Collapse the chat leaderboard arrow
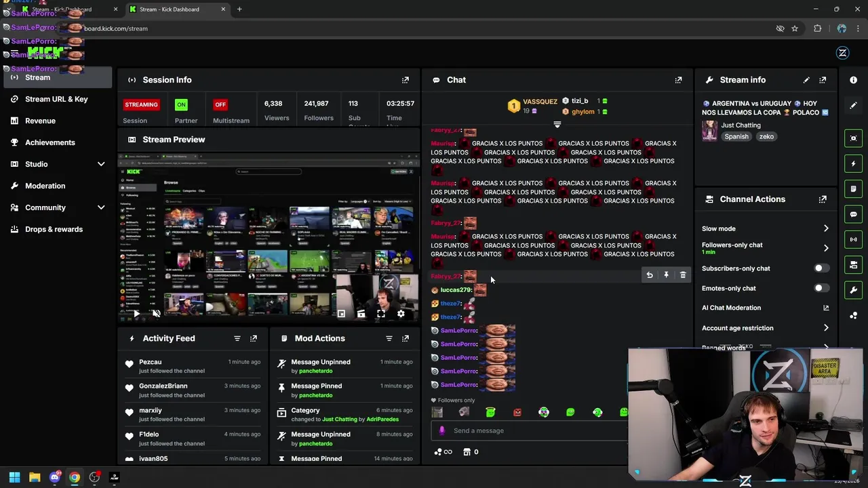The height and width of the screenshot is (488, 868). pos(557,125)
